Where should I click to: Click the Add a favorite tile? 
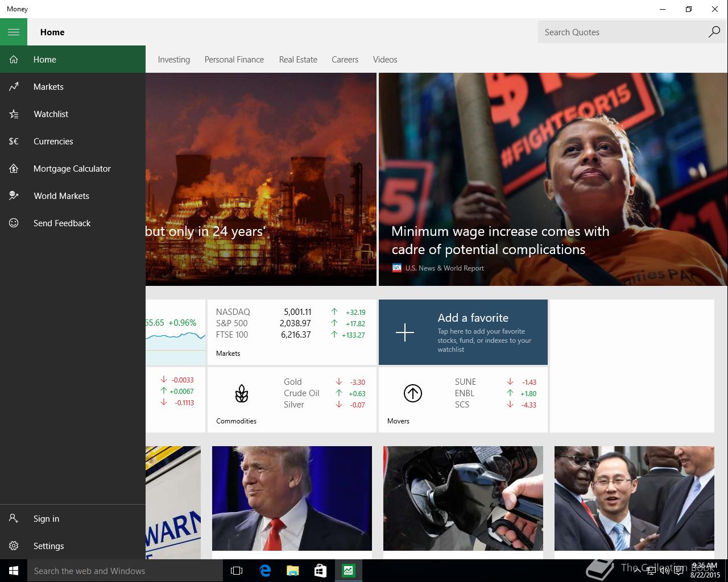[x=463, y=332]
